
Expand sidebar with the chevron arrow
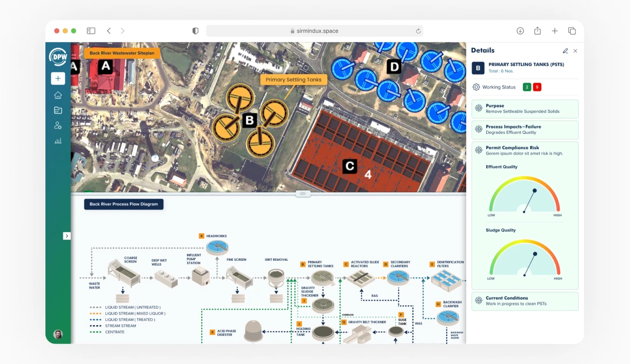pos(67,236)
